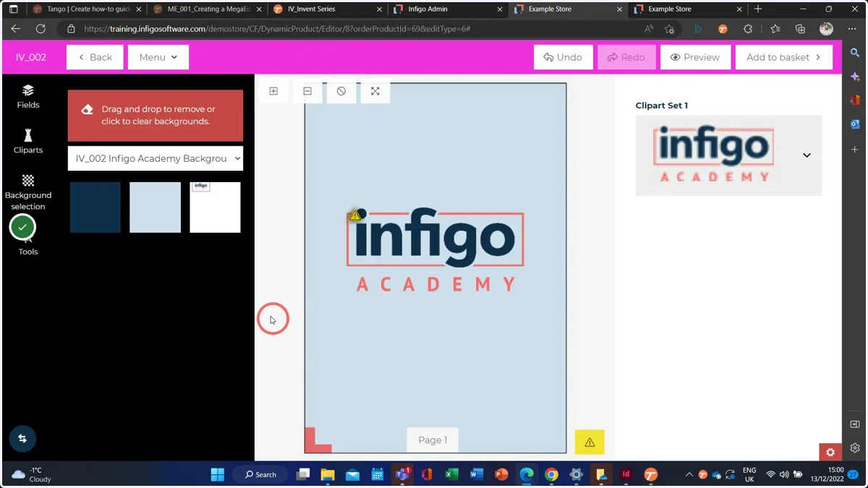The image size is (868, 488).
Task: Click the Preview button
Action: click(x=695, y=57)
